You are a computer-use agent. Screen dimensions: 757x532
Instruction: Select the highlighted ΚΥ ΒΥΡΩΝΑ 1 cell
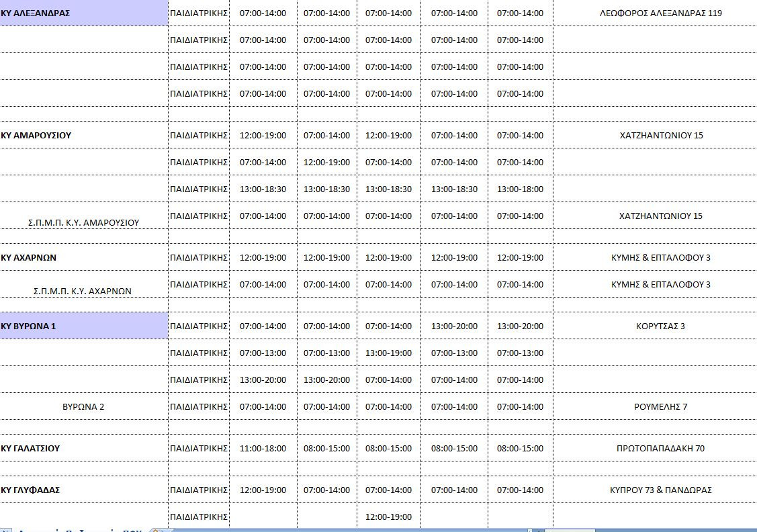(84, 326)
